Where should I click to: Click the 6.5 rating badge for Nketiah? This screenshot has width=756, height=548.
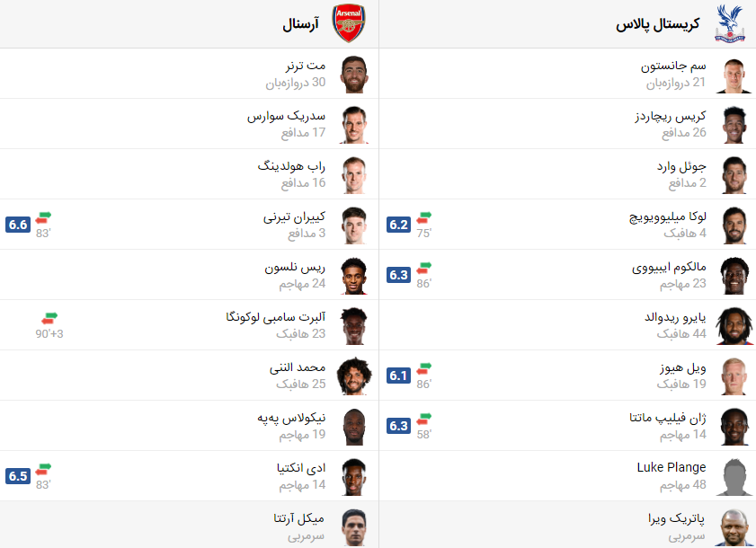click(x=18, y=476)
